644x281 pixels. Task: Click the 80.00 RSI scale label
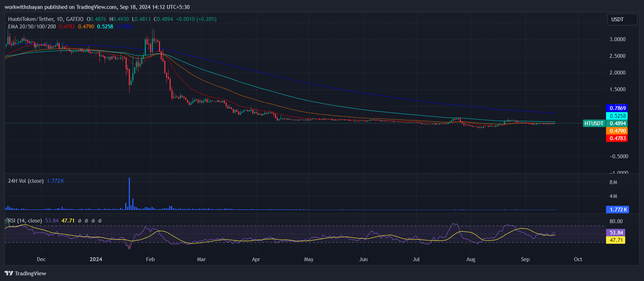pyautogui.click(x=616, y=221)
